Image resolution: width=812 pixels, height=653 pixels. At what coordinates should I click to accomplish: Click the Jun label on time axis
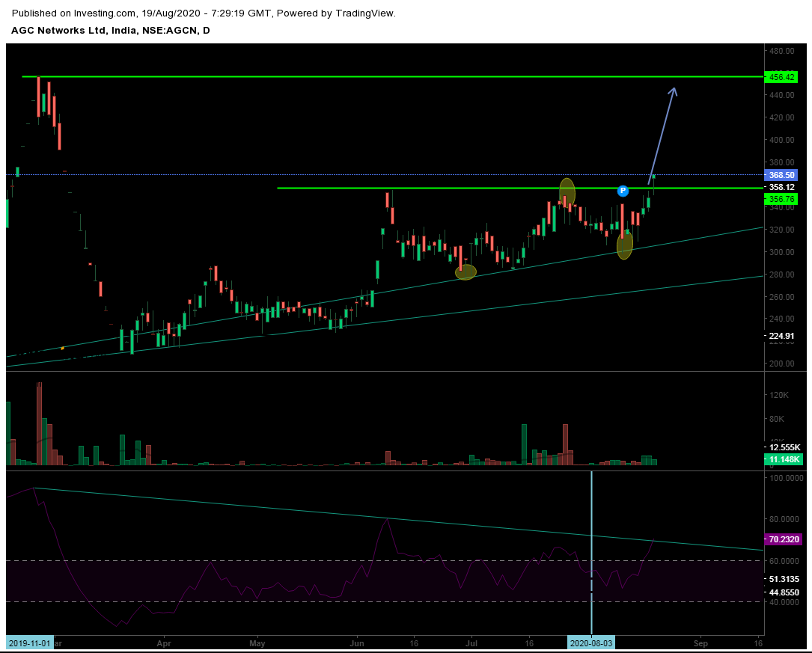[357, 644]
